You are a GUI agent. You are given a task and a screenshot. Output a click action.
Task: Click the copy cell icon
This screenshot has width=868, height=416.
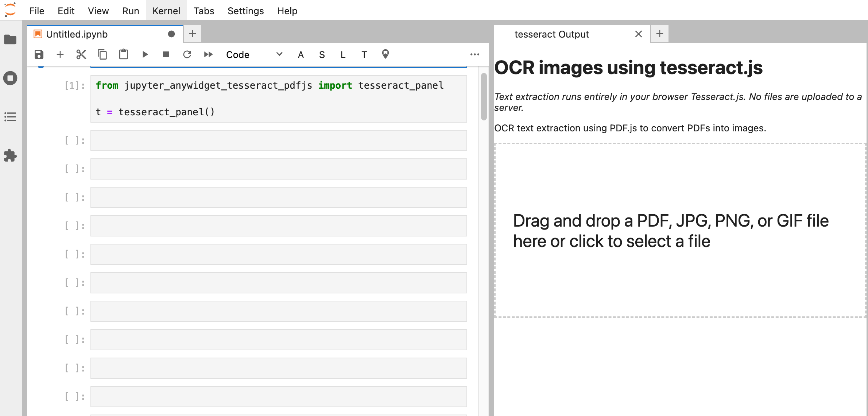click(102, 54)
